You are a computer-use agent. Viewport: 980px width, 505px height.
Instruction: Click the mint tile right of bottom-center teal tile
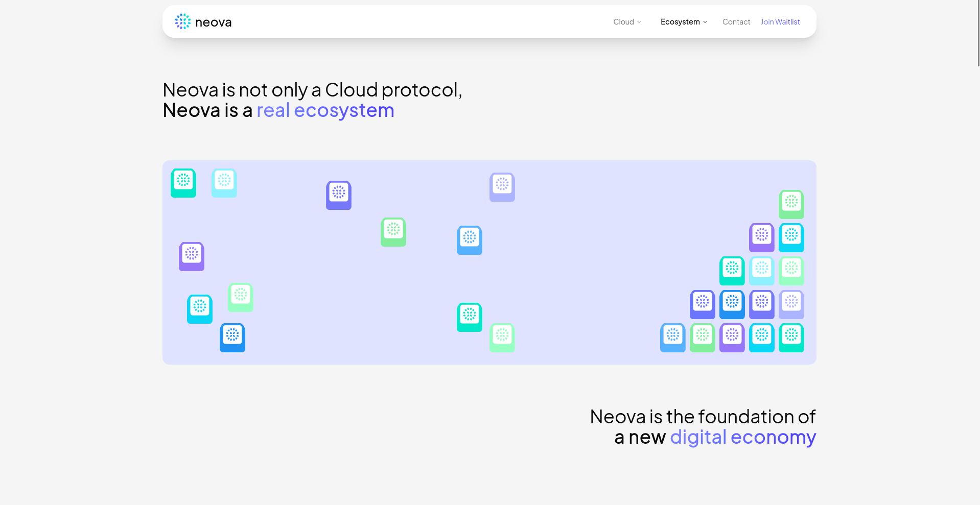[x=502, y=338]
